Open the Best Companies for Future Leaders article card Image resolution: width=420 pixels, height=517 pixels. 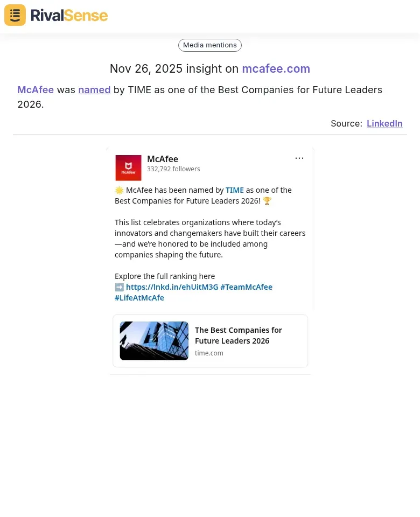click(x=239, y=335)
